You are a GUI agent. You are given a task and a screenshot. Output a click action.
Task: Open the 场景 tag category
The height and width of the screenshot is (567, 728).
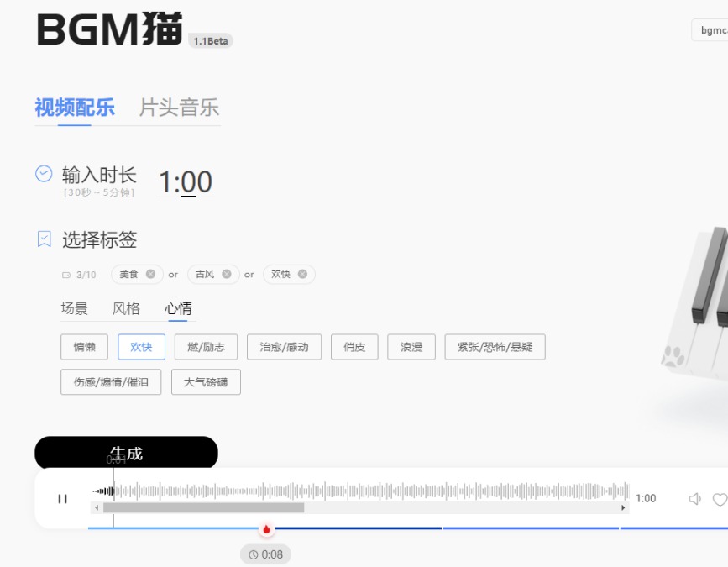(74, 308)
